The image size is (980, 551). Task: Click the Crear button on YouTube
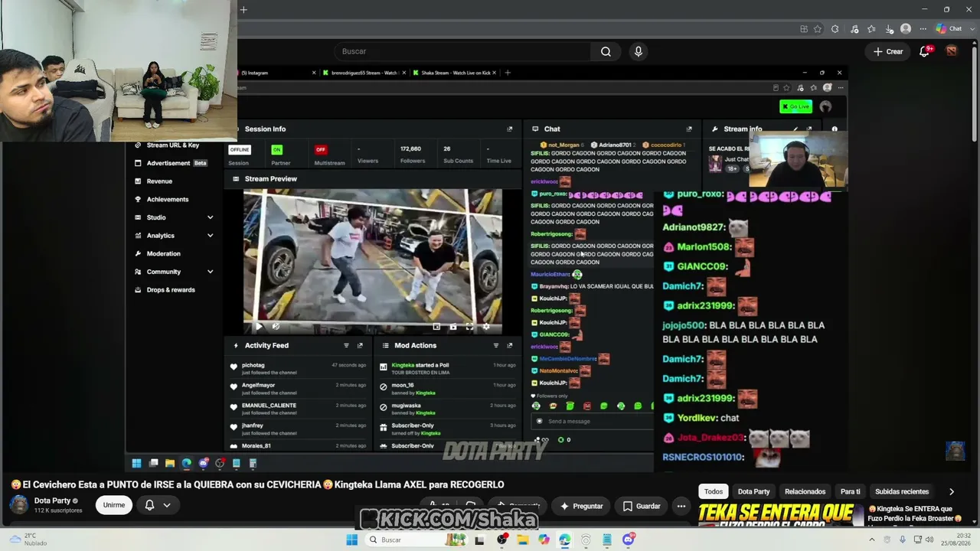coord(888,51)
